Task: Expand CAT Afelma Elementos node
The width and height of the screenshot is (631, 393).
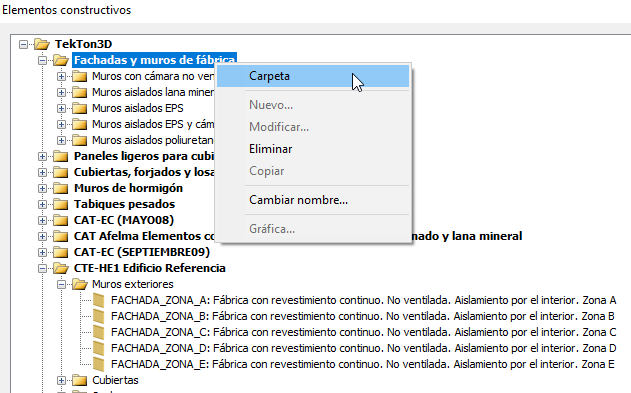Action: coord(43,236)
